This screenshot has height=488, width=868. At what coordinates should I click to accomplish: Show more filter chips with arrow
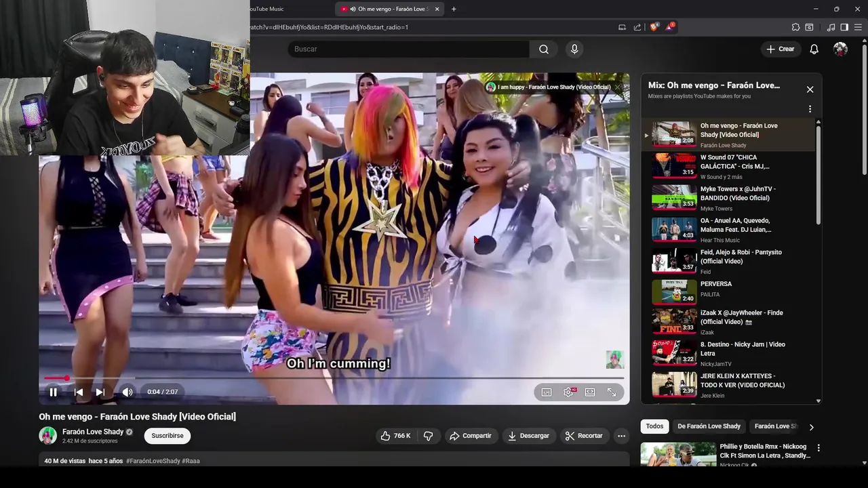811,427
